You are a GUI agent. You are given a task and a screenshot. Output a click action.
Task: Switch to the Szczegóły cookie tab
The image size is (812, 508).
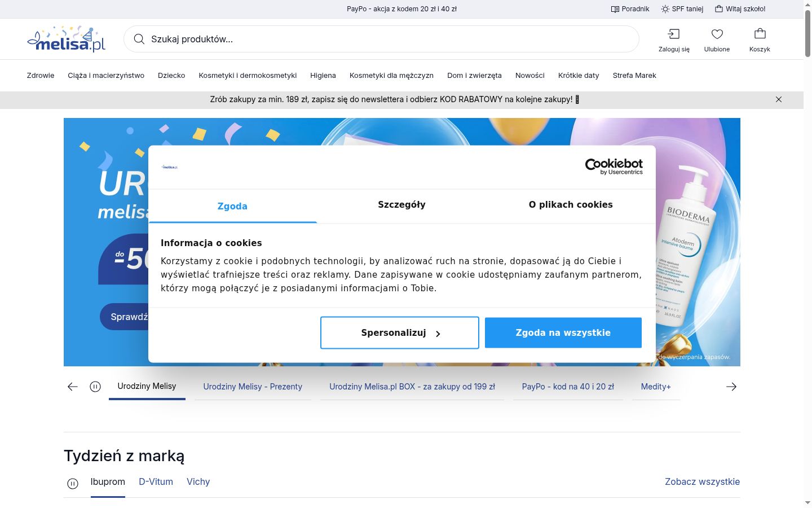coord(401,205)
